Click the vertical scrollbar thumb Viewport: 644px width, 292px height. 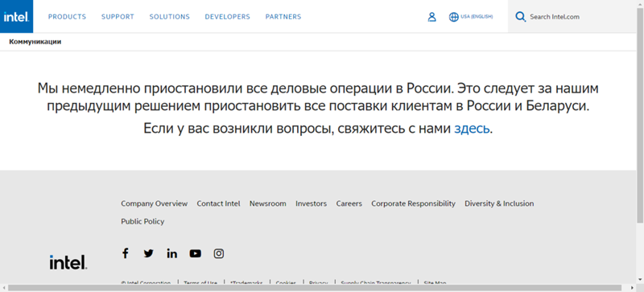click(x=640, y=116)
